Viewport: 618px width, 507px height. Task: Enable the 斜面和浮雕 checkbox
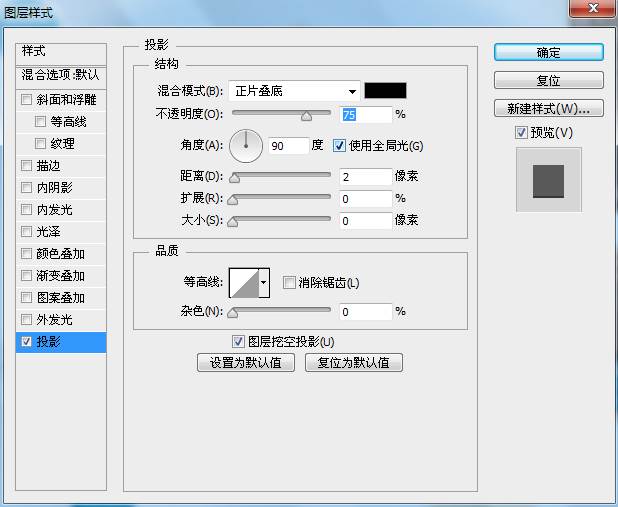[26, 99]
